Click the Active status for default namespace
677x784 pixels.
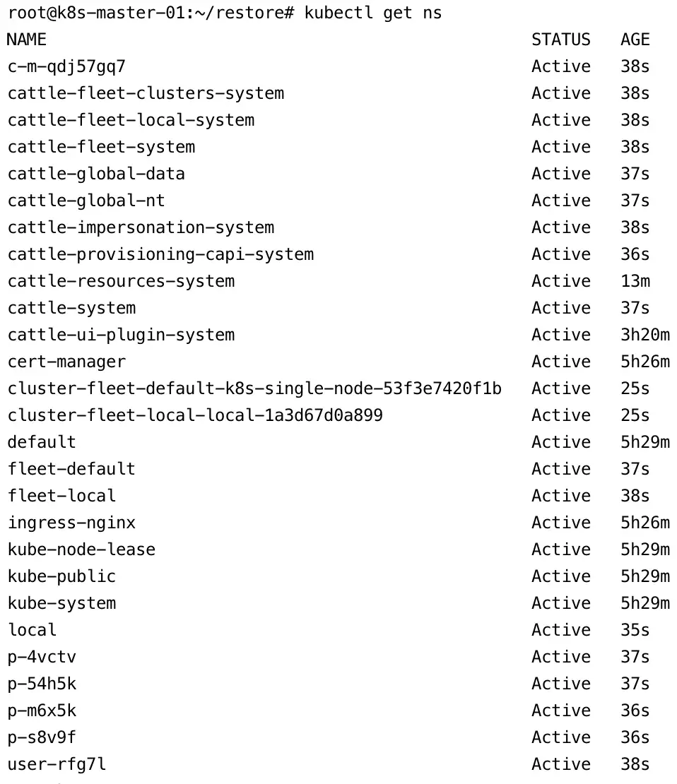[560, 442]
